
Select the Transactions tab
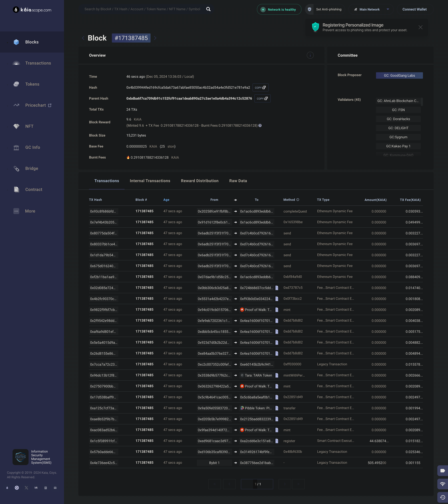(107, 181)
